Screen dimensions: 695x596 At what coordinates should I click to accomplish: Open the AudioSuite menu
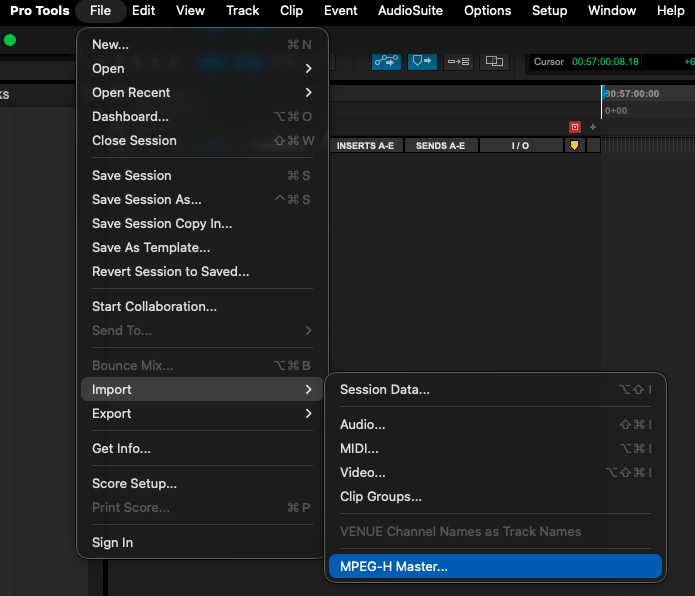click(410, 11)
